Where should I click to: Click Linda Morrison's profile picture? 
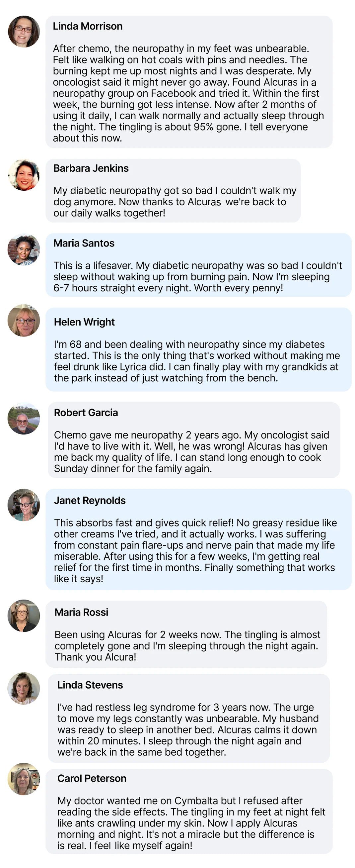pyautogui.click(x=24, y=31)
